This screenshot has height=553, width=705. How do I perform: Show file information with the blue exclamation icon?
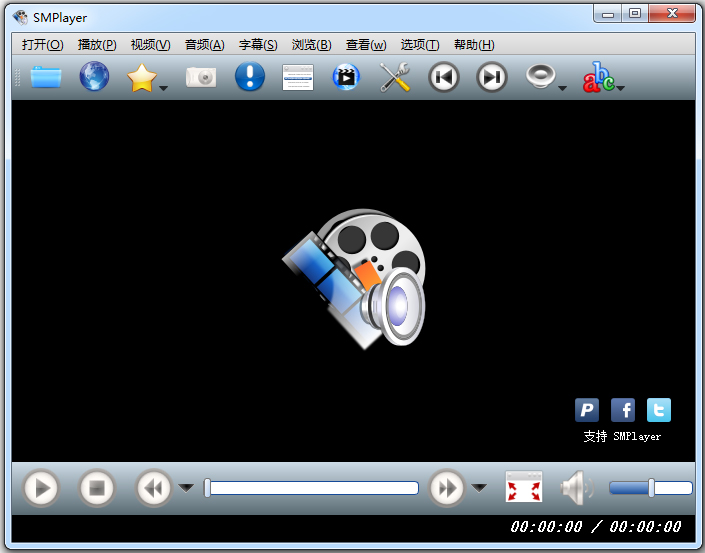249,77
